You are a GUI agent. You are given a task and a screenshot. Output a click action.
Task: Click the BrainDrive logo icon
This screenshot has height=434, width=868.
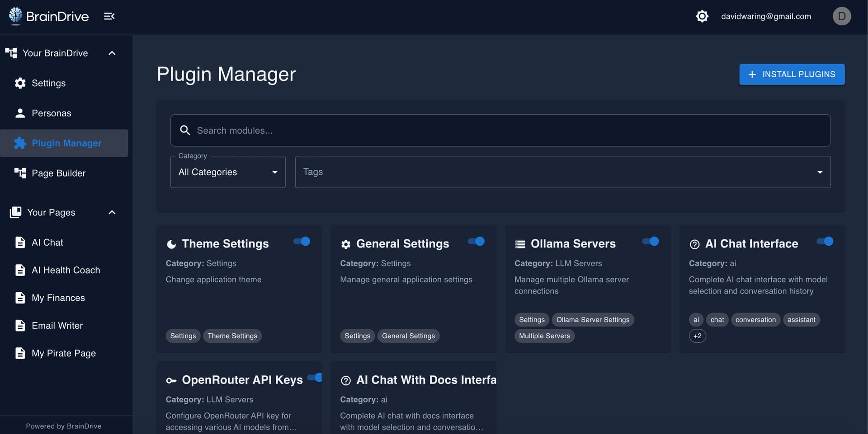click(x=15, y=15)
